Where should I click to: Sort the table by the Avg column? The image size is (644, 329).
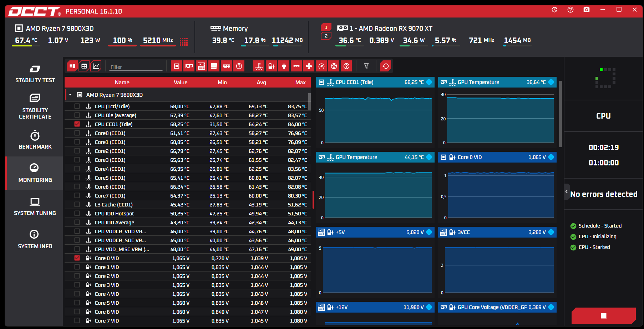tap(261, 83)
